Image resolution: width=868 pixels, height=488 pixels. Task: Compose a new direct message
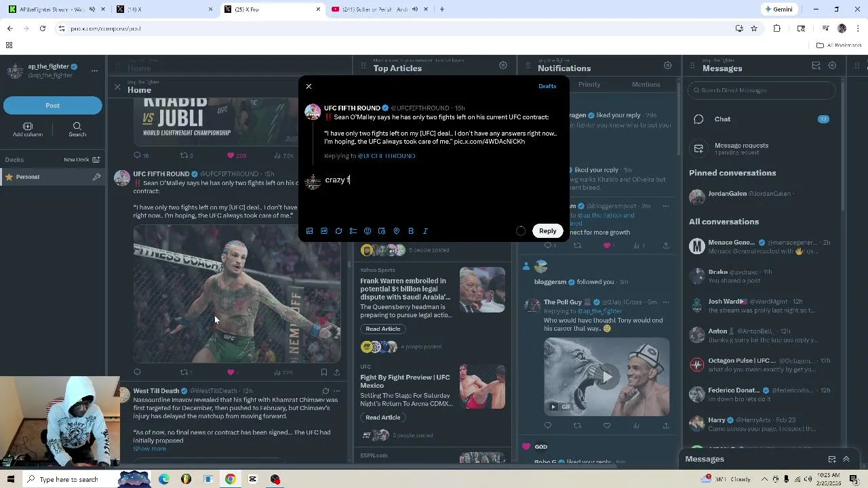point(816,65)
